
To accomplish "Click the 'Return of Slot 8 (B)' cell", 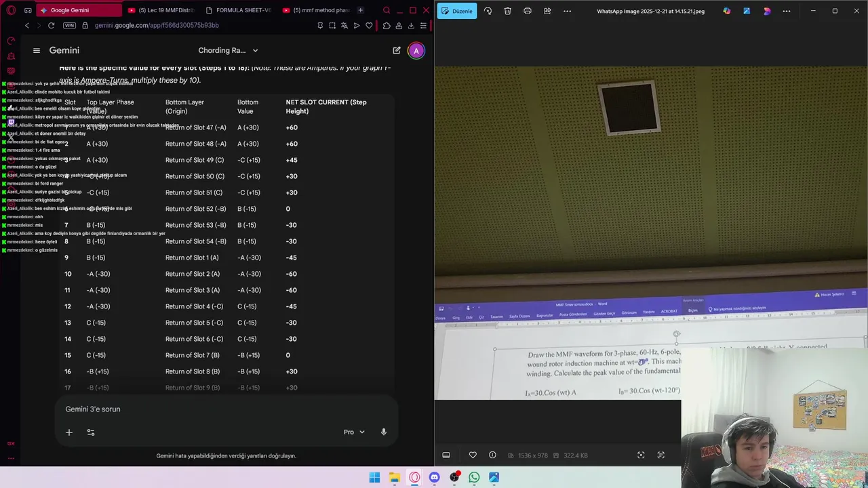I will coord(193,371).
